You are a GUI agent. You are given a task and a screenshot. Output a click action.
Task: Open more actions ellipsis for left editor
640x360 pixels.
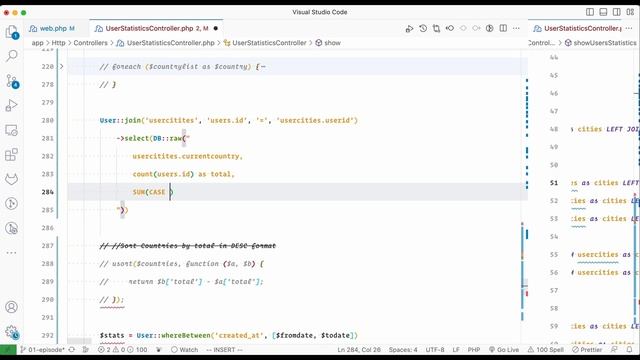516,29
